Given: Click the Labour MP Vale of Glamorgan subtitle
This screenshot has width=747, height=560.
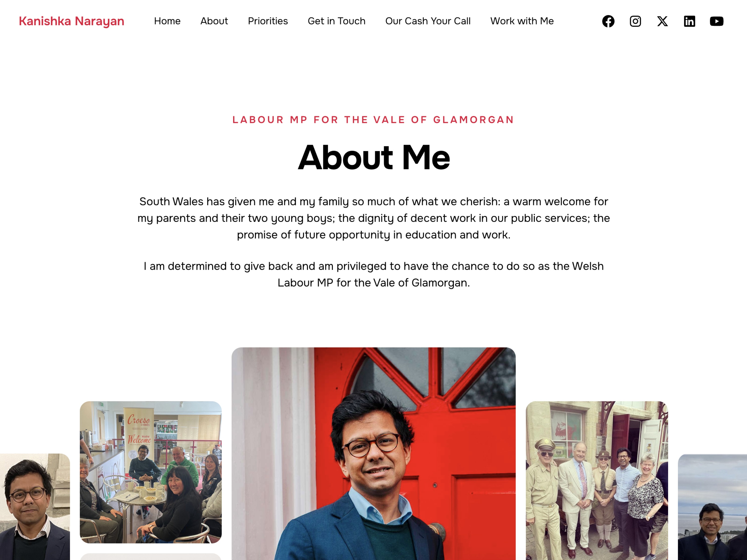Looking at the screenshot, I should point(373,120).
